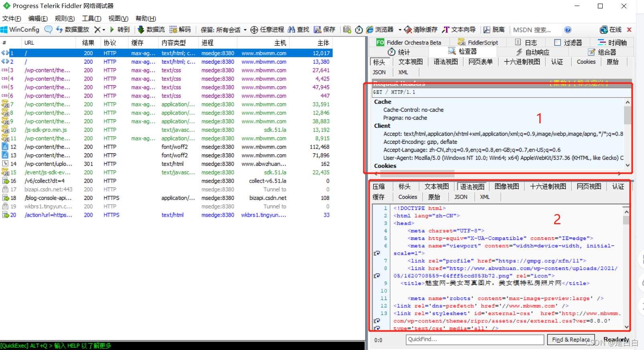Open 文本向导 text wizard
The height and width of the screenshot is (350, 644).
[x=459, y=30]
